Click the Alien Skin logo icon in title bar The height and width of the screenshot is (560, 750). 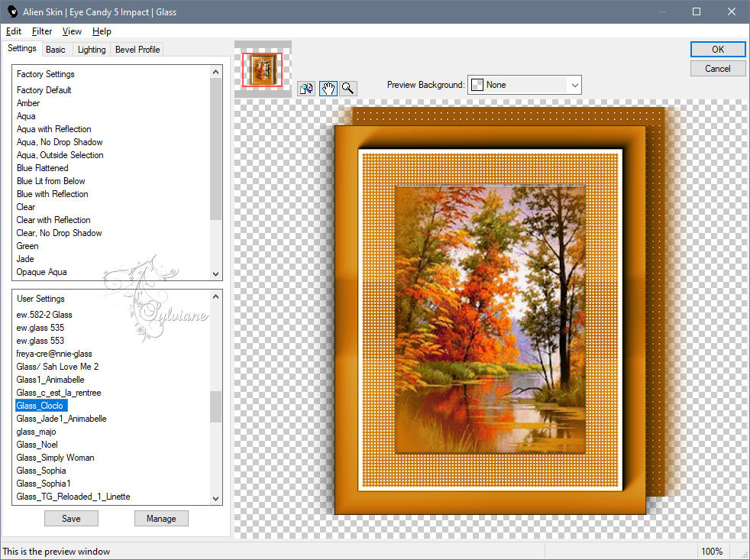[12, 11]
